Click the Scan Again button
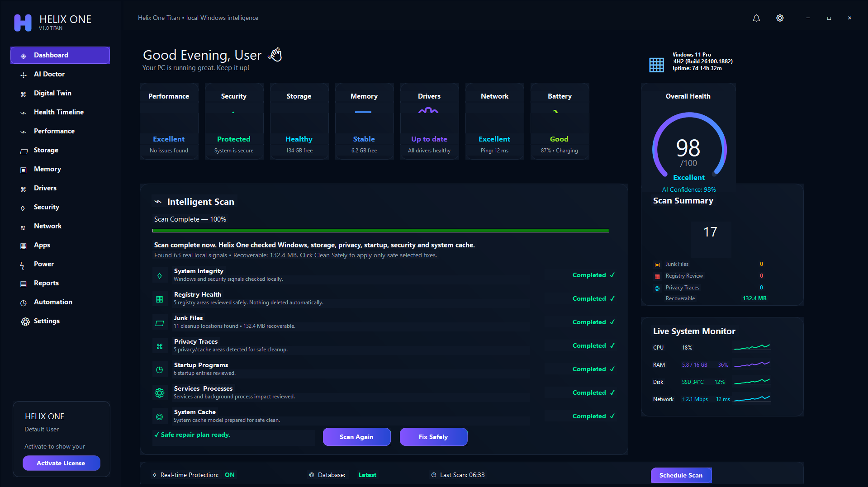The height and width of the screenshot is (487, 868). coord(356,437)
